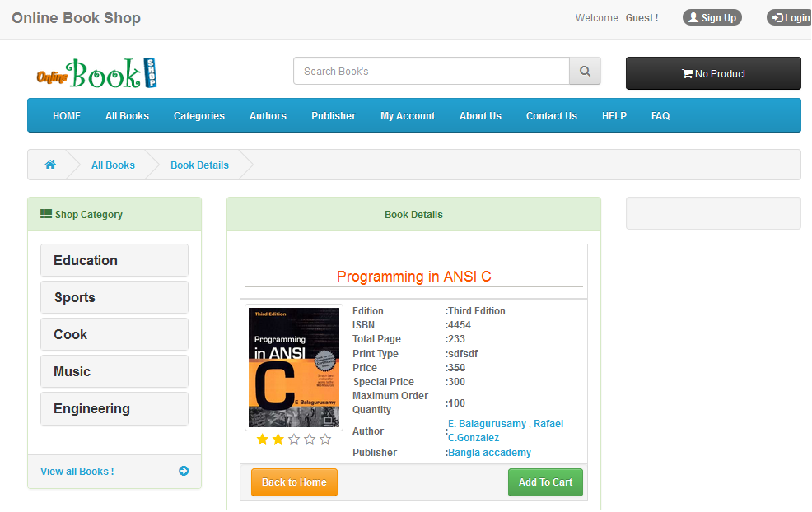Open the Categories menu item

point(199,116)
